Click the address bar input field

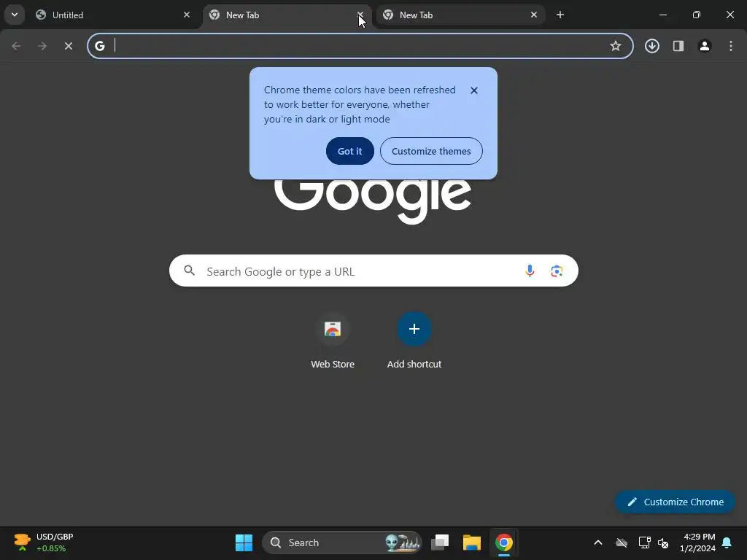360,46
